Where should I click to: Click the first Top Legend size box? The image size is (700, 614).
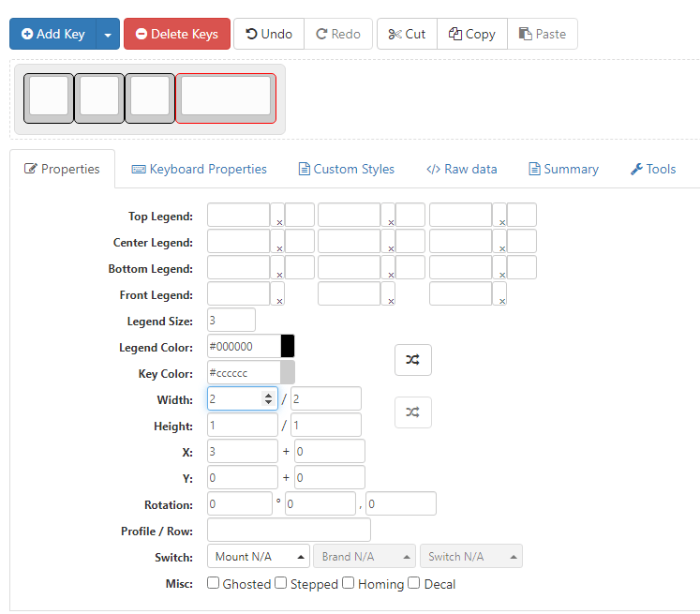point(300,215)
